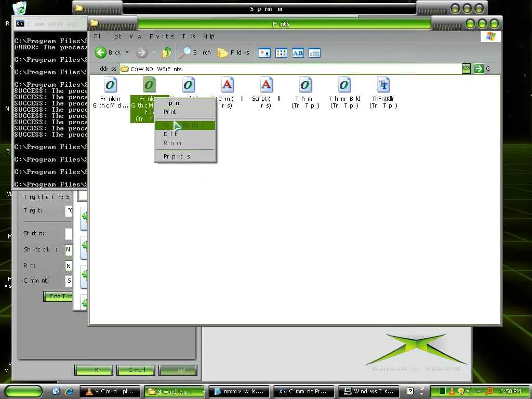Screen dimensions: 532x399
Task: Click the Start in field
Action: [x=69, y=234]
